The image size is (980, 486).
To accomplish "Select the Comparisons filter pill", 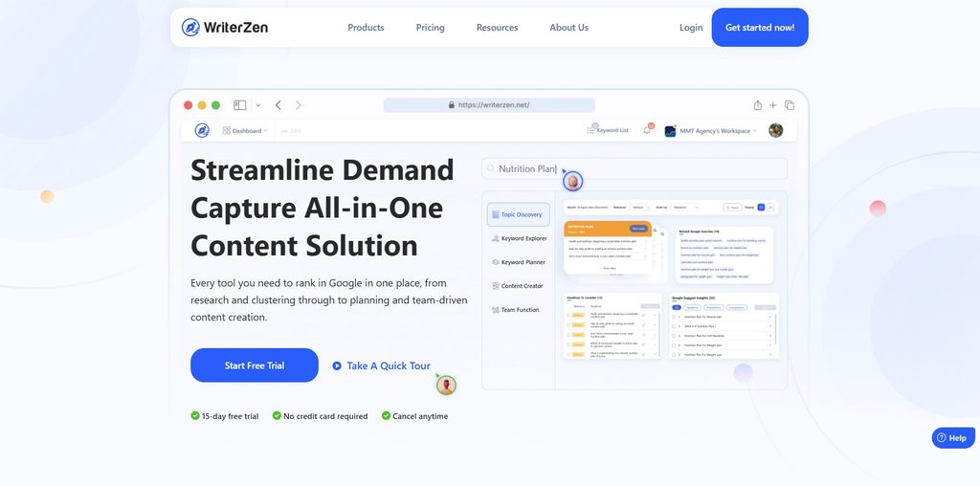I will coord(737,307).
